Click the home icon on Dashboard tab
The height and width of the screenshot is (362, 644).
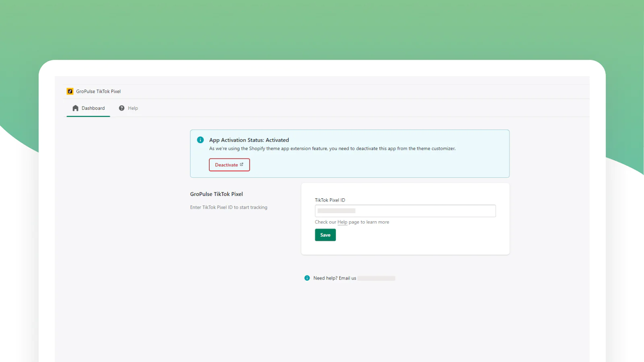tap(75, 108)
